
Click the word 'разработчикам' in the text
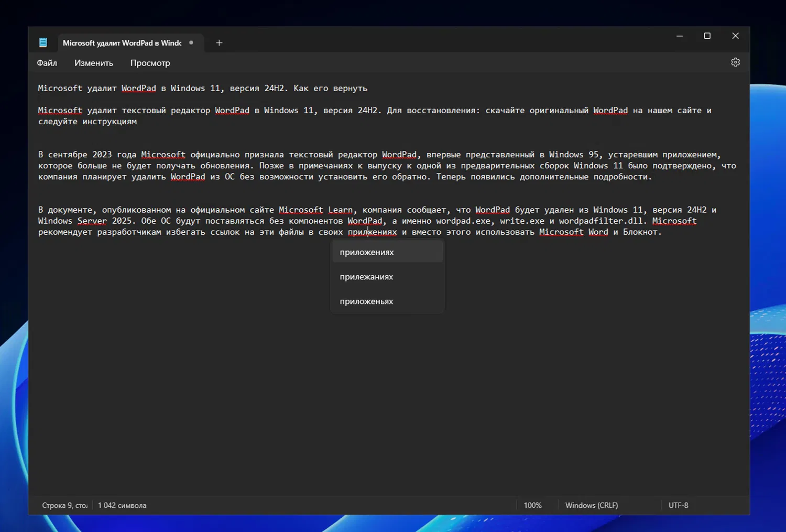point(129,232)
